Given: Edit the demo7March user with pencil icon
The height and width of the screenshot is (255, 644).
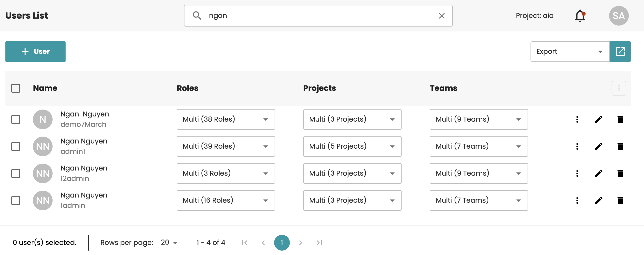Looking at the screenshot, I should (599, 119).
